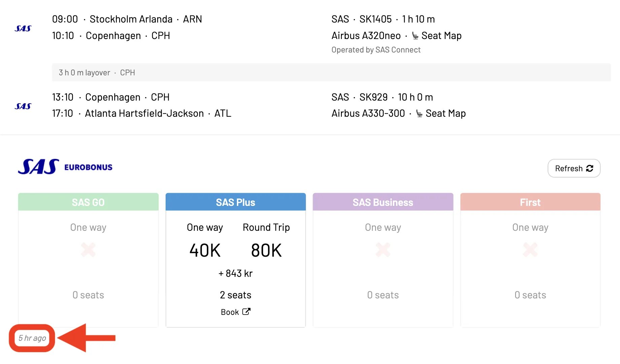Viewport: 620px width, 364px height.
Task: Click the '5 hr ago' timestamp
Action: 32,338
